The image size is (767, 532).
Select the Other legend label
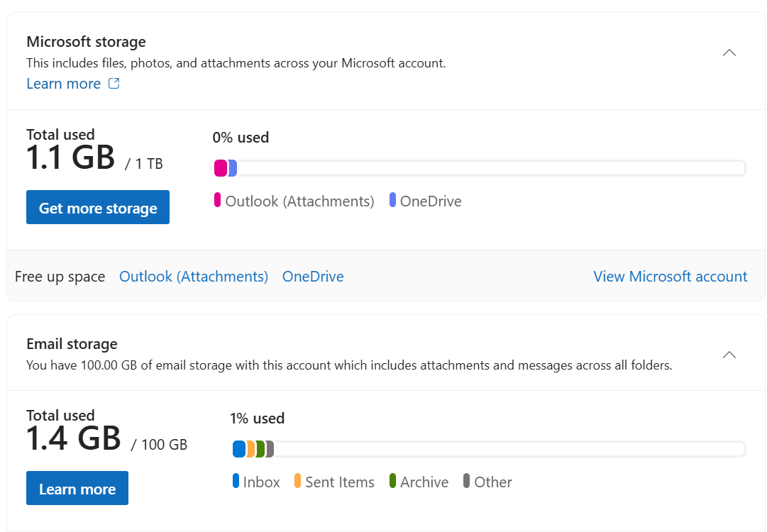tap(493, 482)
